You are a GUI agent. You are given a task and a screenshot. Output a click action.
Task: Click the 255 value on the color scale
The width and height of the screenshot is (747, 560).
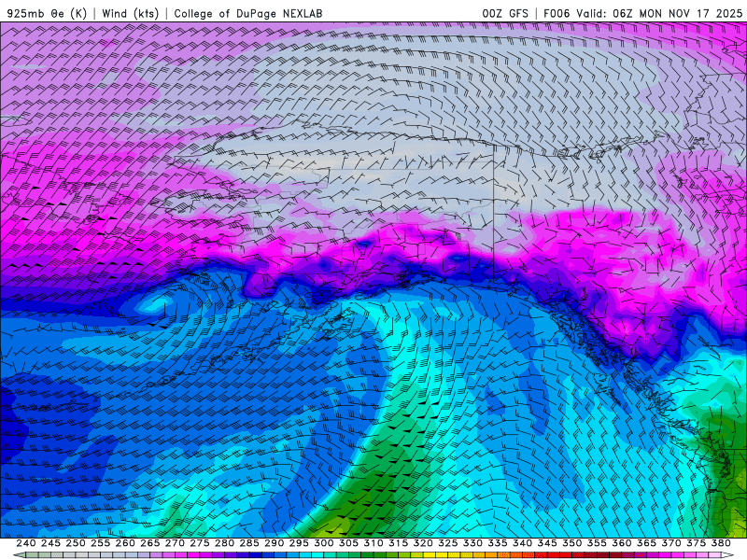(x=100, y=543)
